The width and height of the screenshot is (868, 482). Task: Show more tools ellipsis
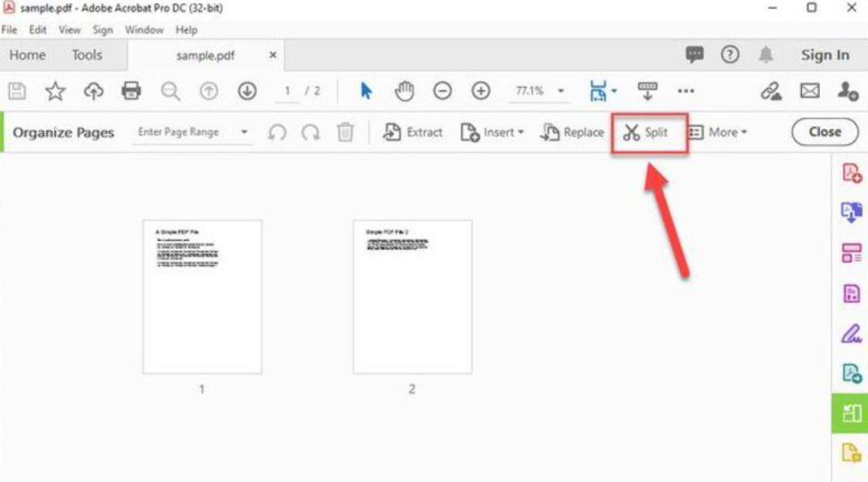coord(686,90)
